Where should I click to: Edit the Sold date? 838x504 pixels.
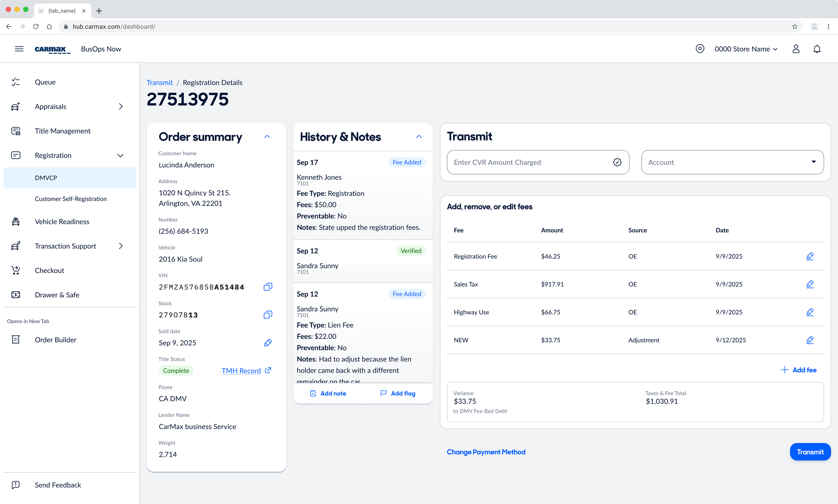(267, 343)
